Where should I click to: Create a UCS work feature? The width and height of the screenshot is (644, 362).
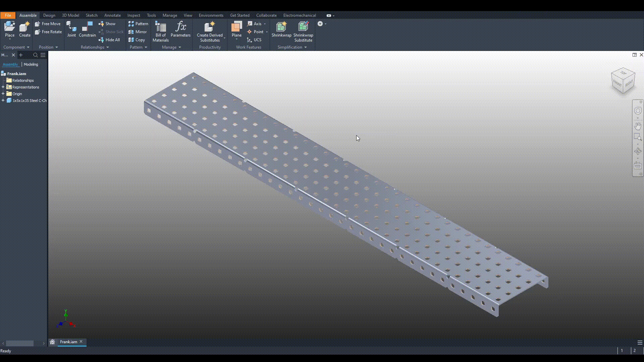[x=254, y=40]
